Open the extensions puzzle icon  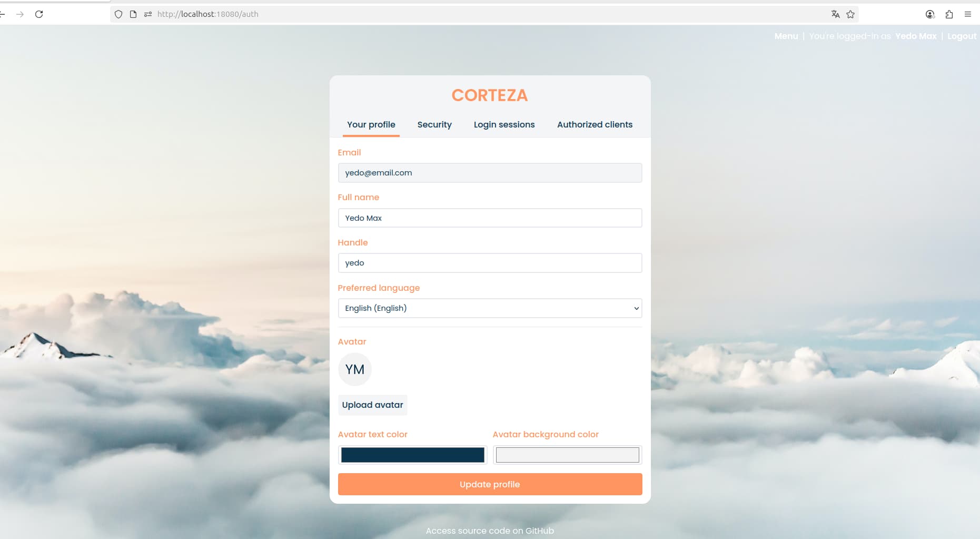click(x=949, y=14)
